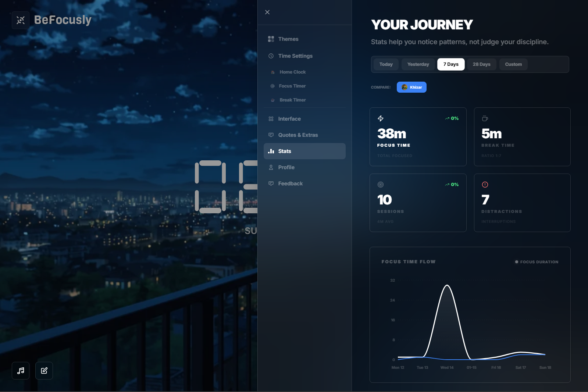Click the sessions target icon
Image resolution: width=588 pixels, height=392 pixels.
pos(381,185)
